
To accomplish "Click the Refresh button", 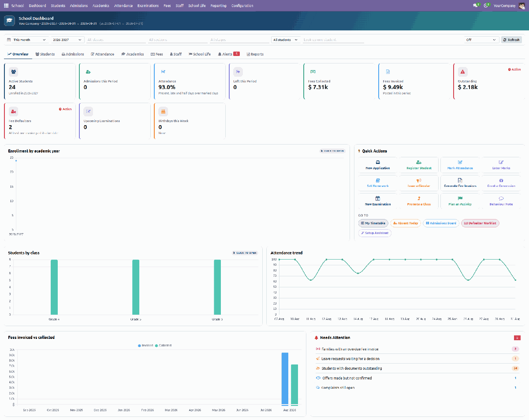I will (x=511, y=40).
